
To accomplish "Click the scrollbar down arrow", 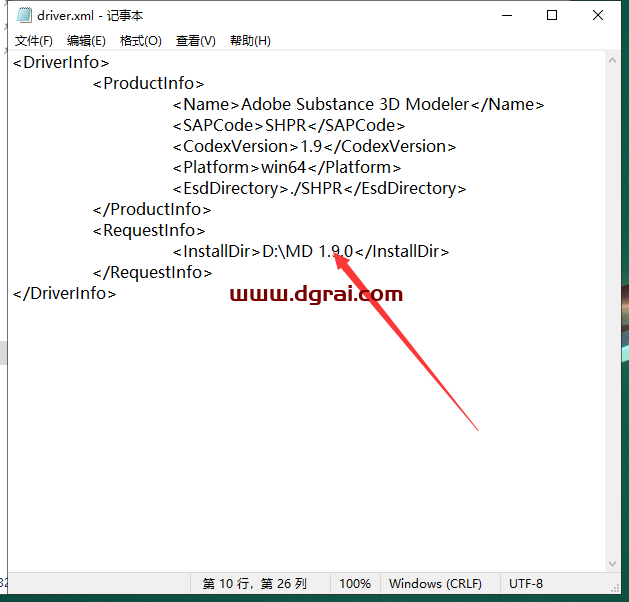I will 612,563.
